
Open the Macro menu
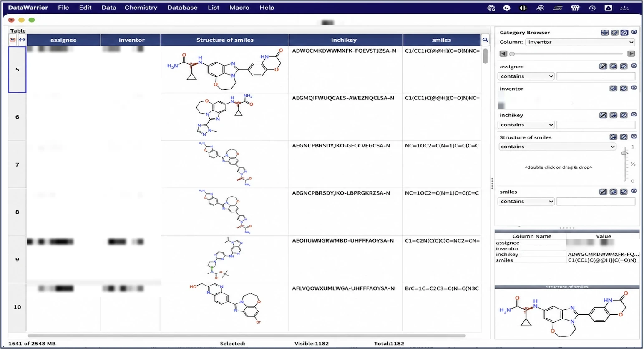(239, 8)
